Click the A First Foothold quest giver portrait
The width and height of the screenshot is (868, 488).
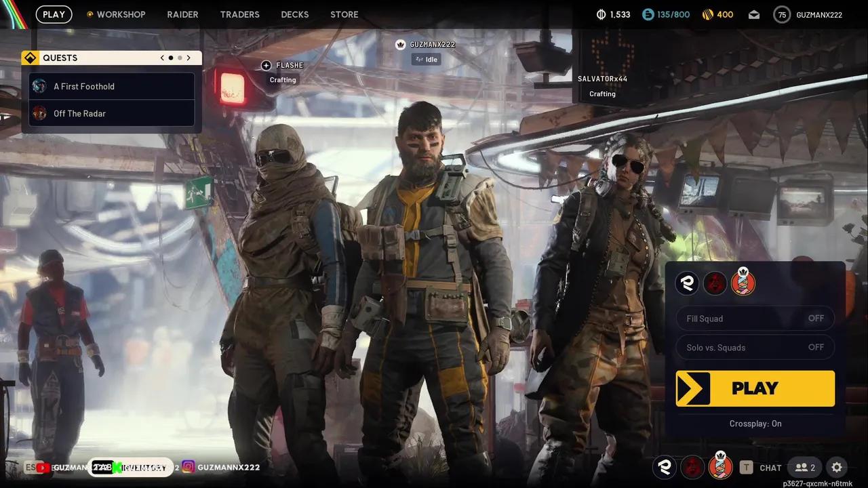(x=40, y=86)
